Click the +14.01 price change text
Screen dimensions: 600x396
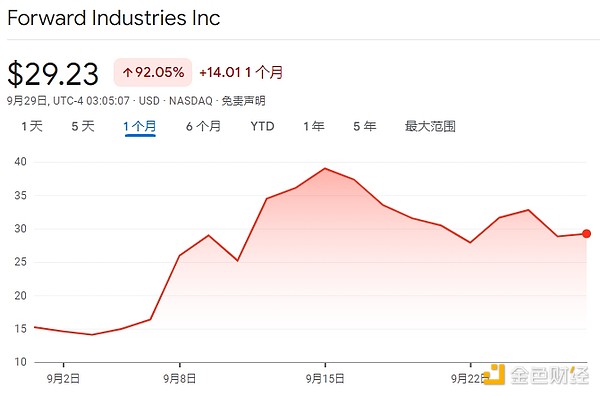[220, 72]
